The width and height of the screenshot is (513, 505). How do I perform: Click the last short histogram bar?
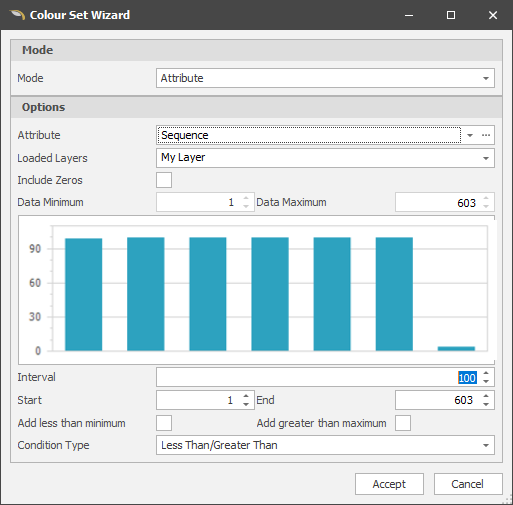point(456,348)
